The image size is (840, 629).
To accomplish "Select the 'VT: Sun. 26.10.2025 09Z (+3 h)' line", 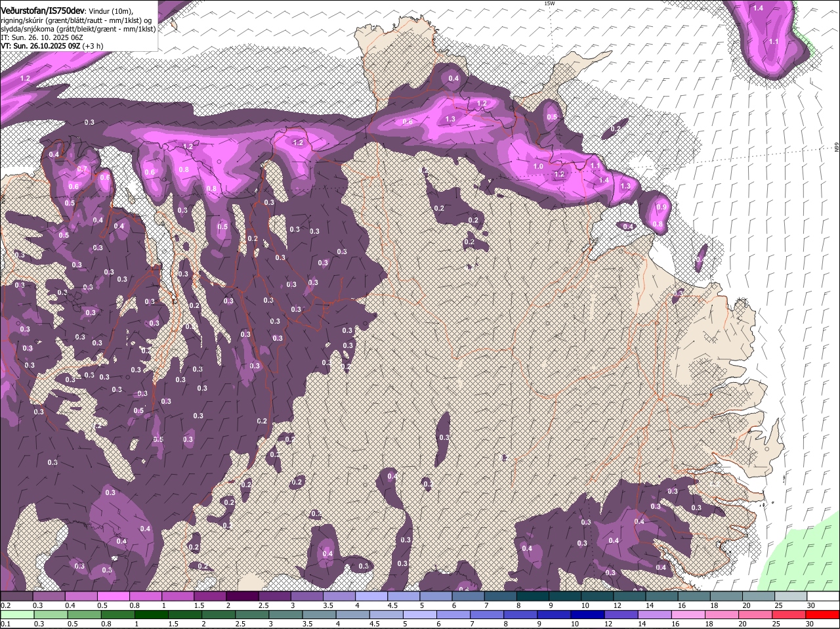I will point(52,46).
